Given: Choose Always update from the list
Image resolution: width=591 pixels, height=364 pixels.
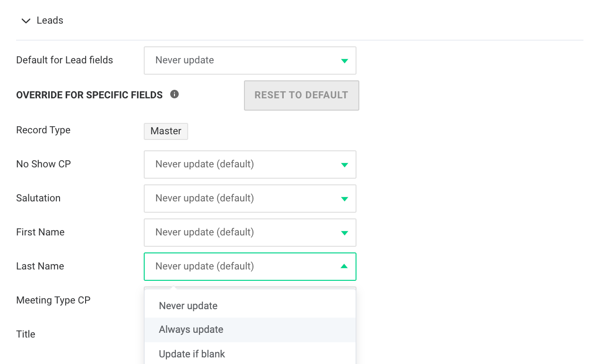Looking at the screenshot, I should point(191,329).
